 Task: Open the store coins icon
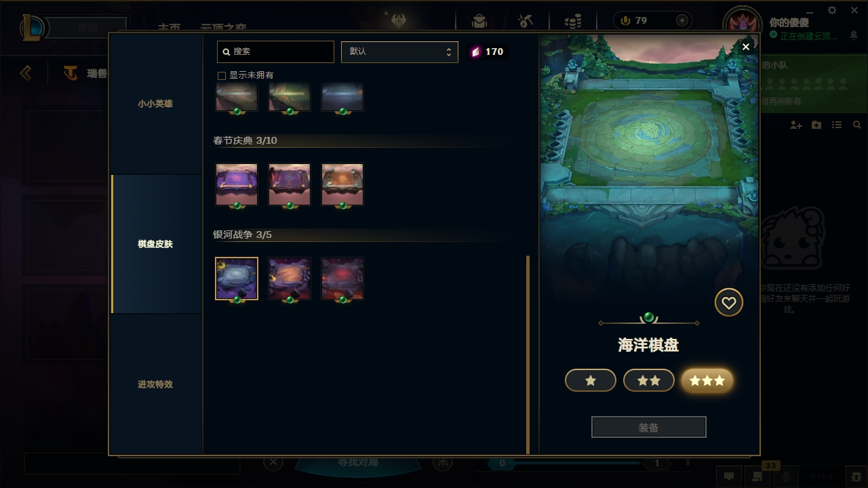click(573, 21)
